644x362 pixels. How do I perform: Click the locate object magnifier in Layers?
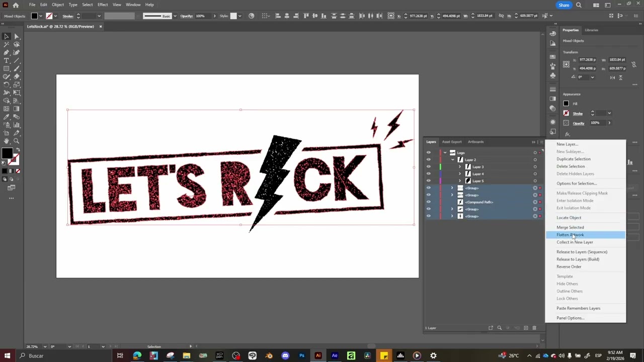click(x=499, y=328)
